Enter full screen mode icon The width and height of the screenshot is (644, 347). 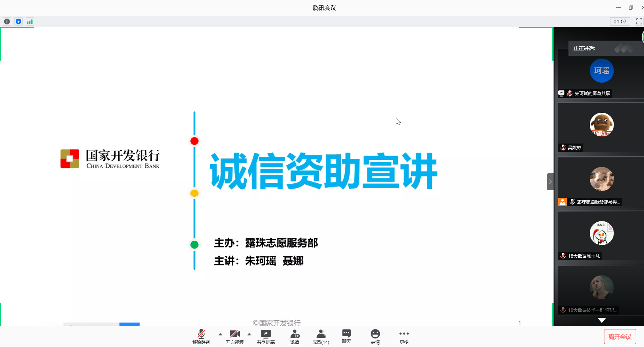(639, 22)
